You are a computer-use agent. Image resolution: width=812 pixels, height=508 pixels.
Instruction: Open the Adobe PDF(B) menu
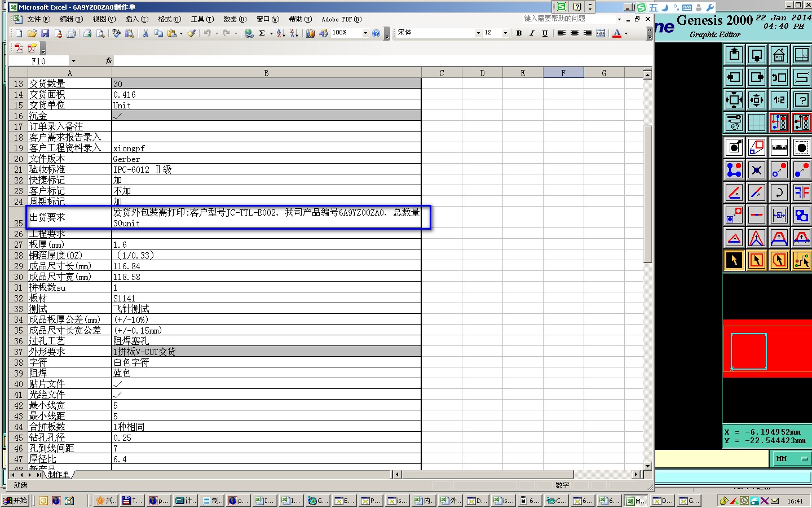(341, 19)
